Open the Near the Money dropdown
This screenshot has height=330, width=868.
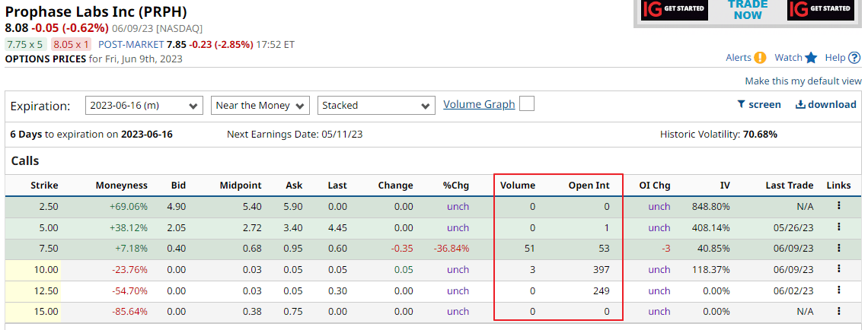click(260, 106)
